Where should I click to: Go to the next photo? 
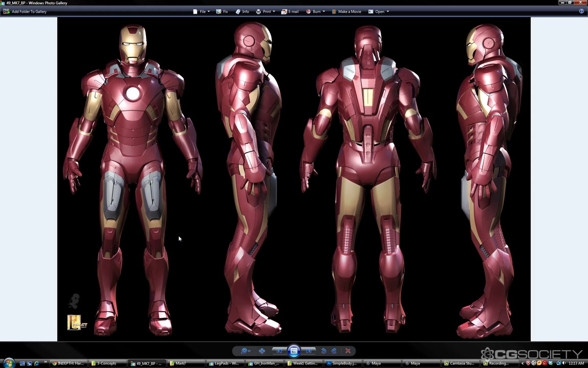point(308,351)
